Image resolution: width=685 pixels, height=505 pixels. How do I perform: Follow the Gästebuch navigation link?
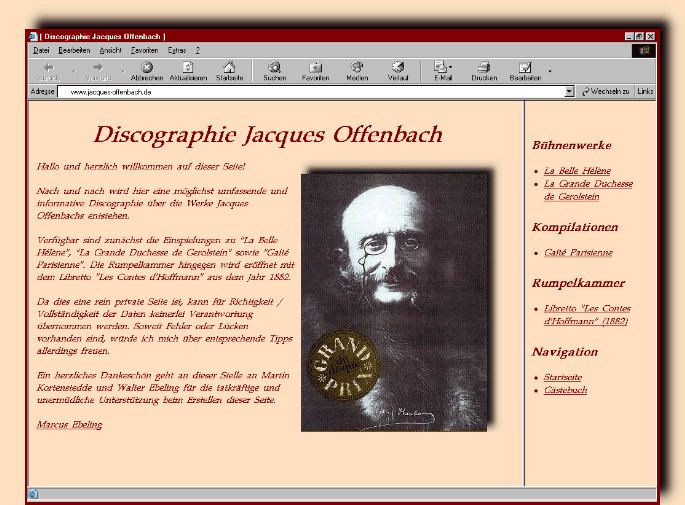(565, 390)
